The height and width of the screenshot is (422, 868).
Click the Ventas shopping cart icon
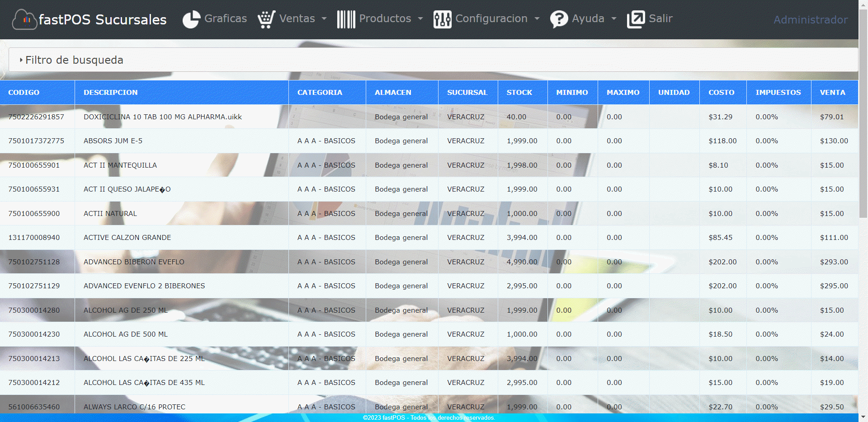[266, 19]
